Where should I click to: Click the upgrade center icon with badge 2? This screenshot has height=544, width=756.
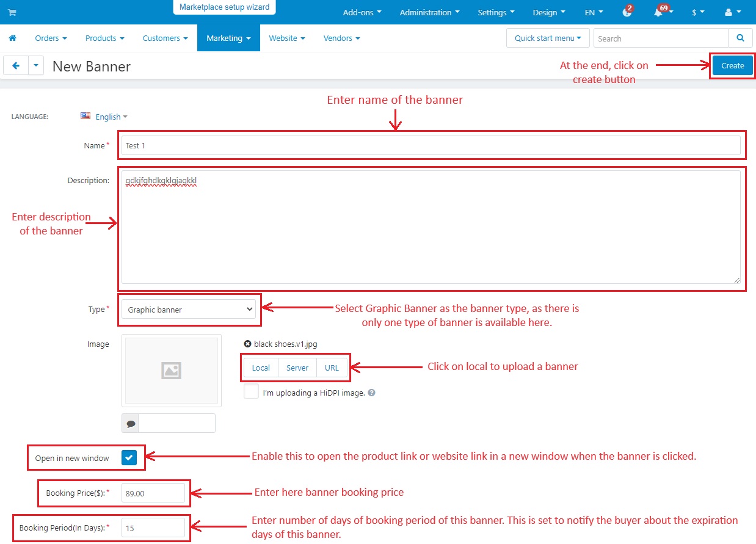click(x=627, y=12)
